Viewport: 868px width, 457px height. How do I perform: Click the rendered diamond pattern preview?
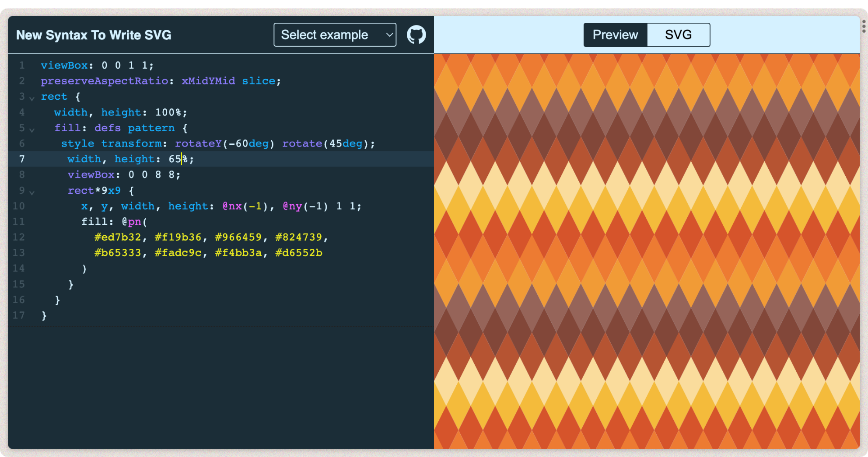click(647, 251)
